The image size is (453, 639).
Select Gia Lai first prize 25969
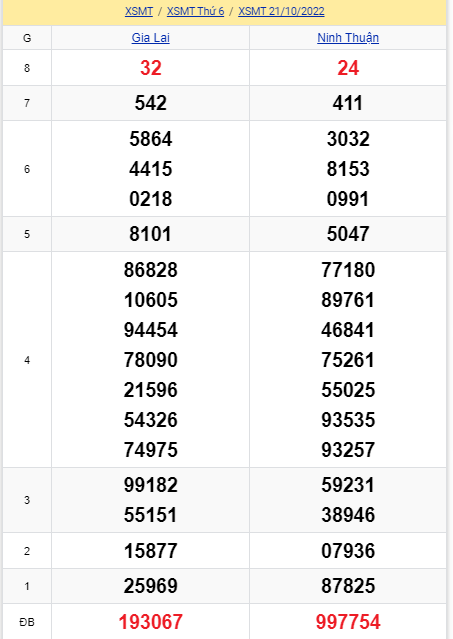151,586
